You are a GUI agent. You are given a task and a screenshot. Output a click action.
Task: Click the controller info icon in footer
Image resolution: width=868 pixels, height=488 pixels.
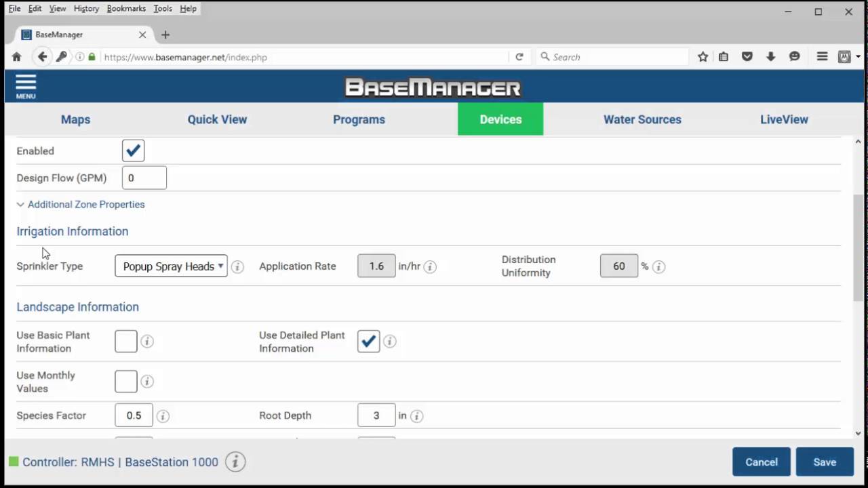coord(235,462)
